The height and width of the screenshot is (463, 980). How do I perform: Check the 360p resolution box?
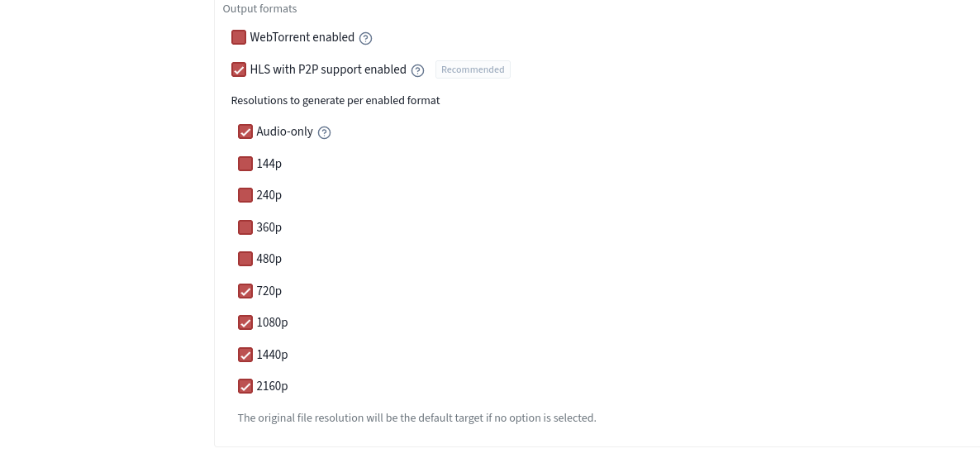tap(245, 227)
